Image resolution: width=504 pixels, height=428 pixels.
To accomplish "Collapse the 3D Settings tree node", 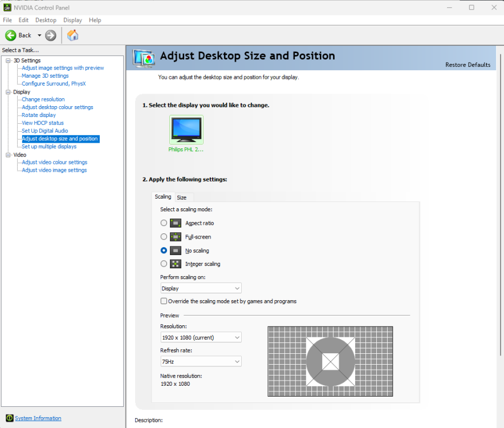I will [9, 60].
